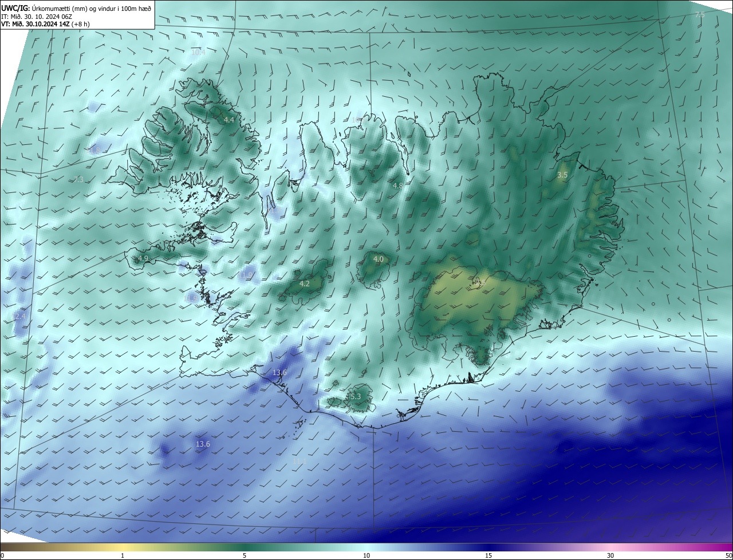Click the 7.3 value label on the map
This screenshot has height=560, width=733.
(x=79, y=179)
